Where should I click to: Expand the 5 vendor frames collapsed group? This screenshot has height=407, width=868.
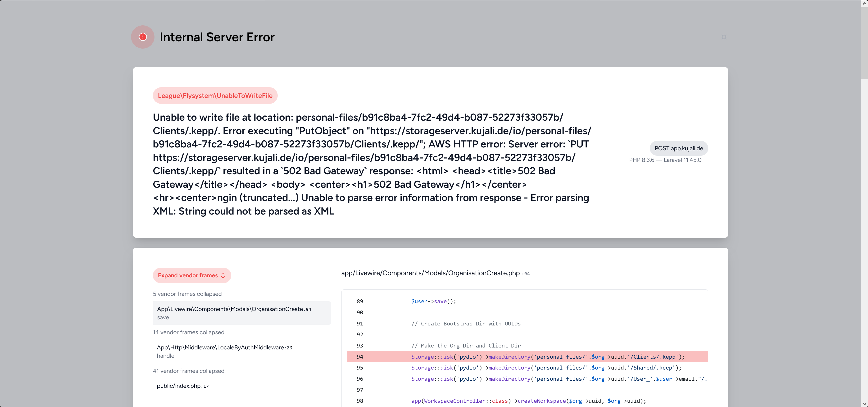[187, 294]
